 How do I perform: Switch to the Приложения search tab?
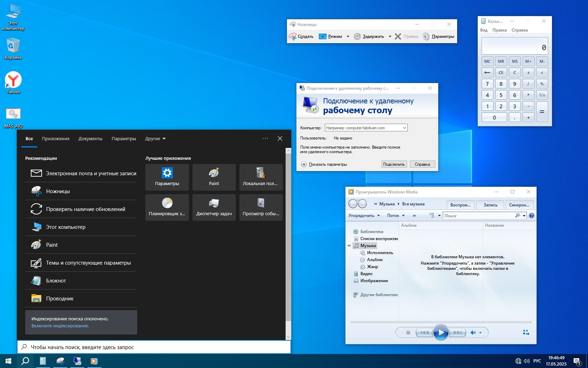click(x=56, y=139)
